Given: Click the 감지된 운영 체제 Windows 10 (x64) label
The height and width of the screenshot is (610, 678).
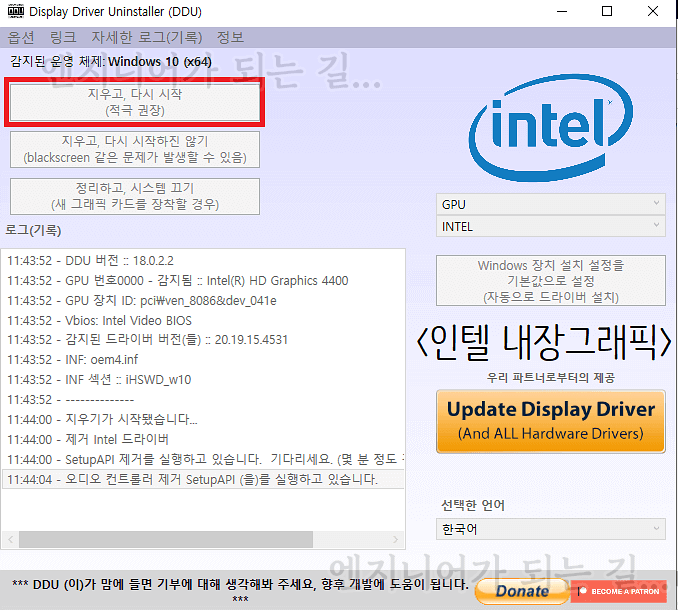Looking at the screenshot, I should click(x=111, y=62).
